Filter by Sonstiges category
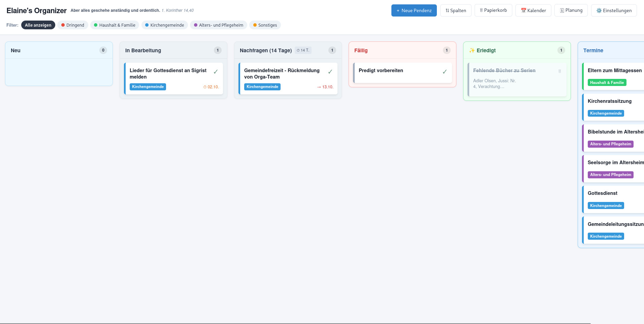The width and height of the screenshot is (644, 324). (265, 25)
